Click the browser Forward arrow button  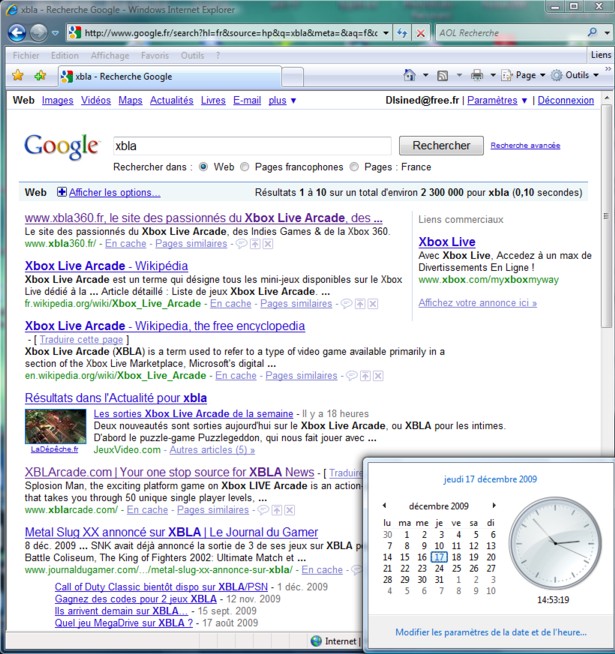click(x=38, y=33)
